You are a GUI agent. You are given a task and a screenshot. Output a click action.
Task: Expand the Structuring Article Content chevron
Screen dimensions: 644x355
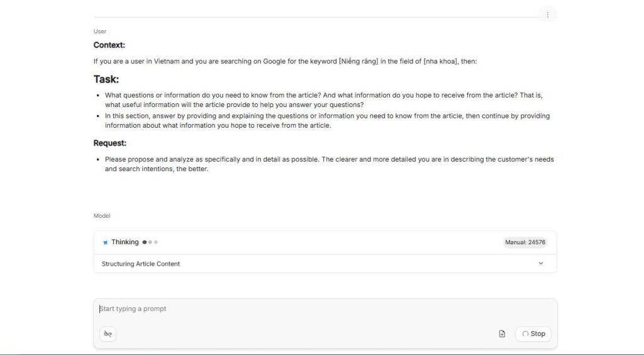click(x=541, y=264)
